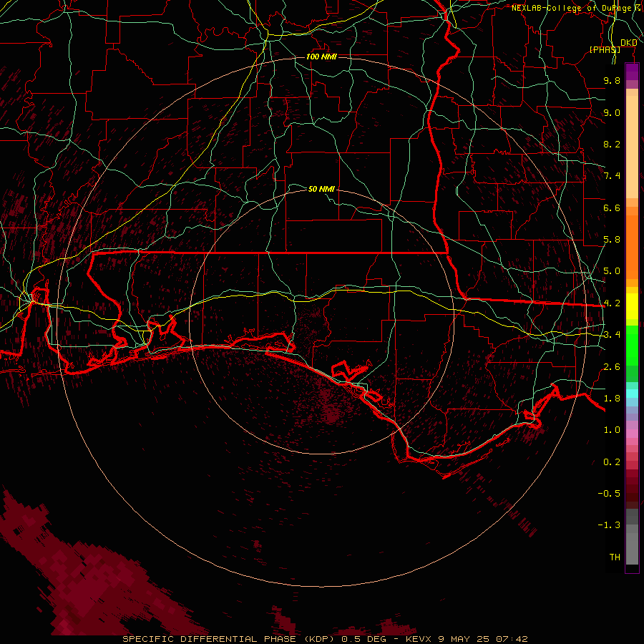The image size is (644, 644).
Task: Click the 6.6 color scale value
Action: pyautogui.click(x=612, y=208)
